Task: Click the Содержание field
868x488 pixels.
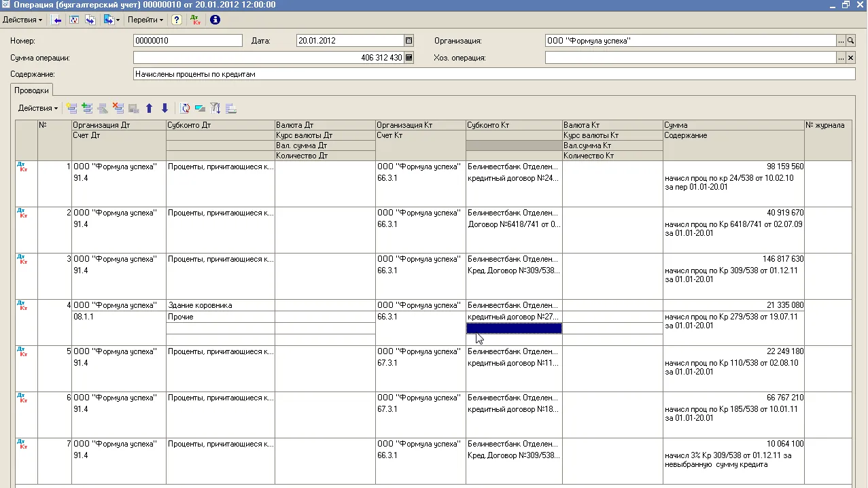Action: [494, 74]
